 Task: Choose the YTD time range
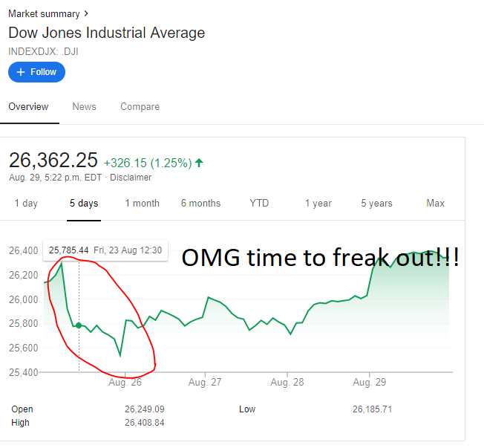pyautogui.click(x=259, y=204)
